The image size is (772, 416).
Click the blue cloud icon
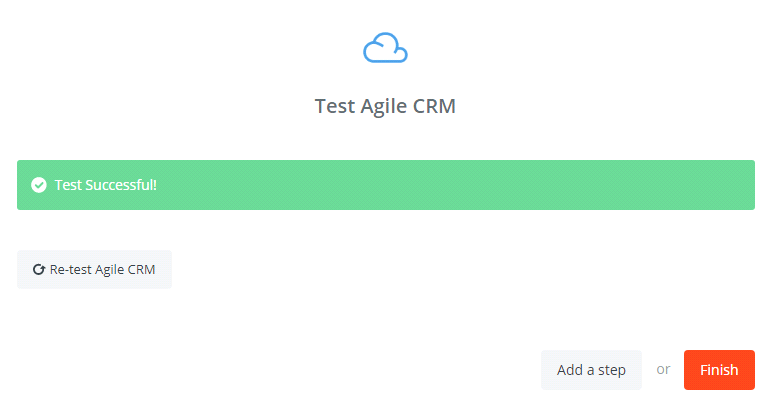tap(385, 48)
